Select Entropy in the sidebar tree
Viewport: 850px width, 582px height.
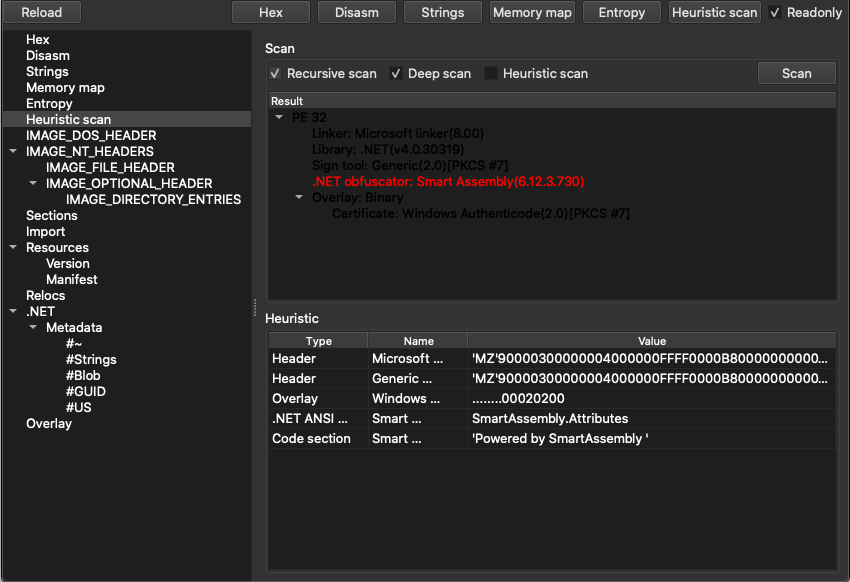(49, 104)
